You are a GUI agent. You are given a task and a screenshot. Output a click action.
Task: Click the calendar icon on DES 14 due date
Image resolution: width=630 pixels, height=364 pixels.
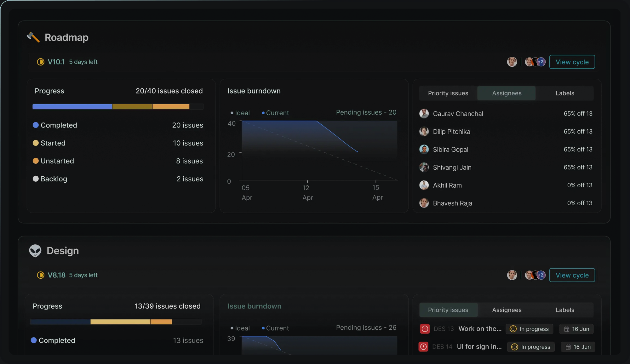pos(568,347)
